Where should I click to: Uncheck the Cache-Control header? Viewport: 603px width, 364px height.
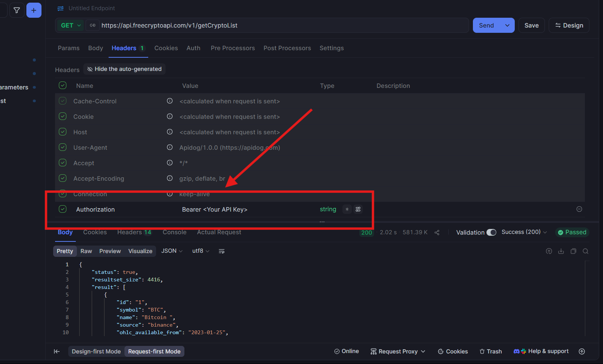pyautogui.click(x=63, y=101)
